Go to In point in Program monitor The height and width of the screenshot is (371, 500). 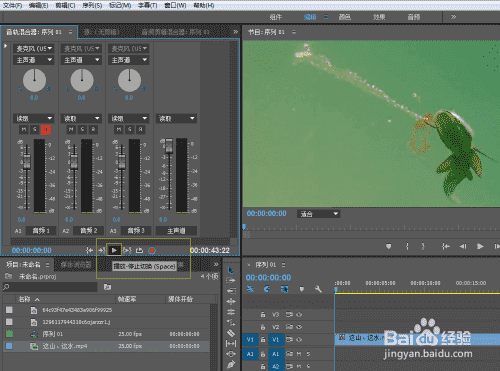click(x=445, y=246)
